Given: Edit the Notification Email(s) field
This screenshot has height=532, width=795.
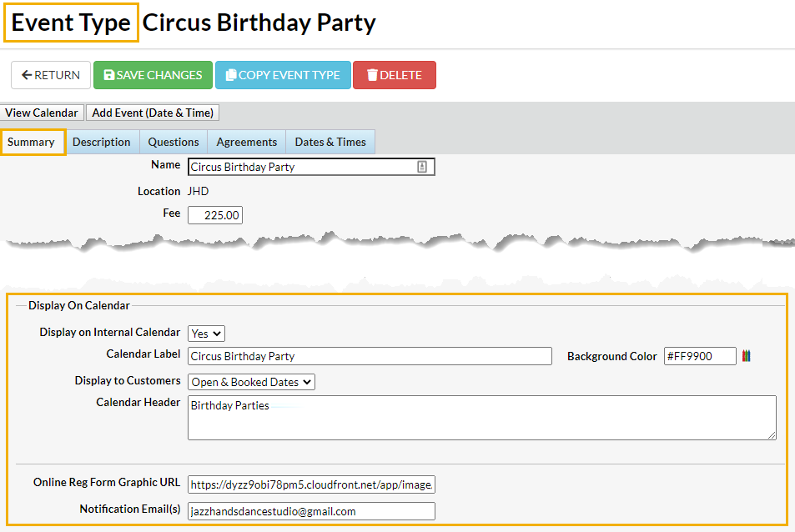Looking at the screenshot, I should pos(311,511).
